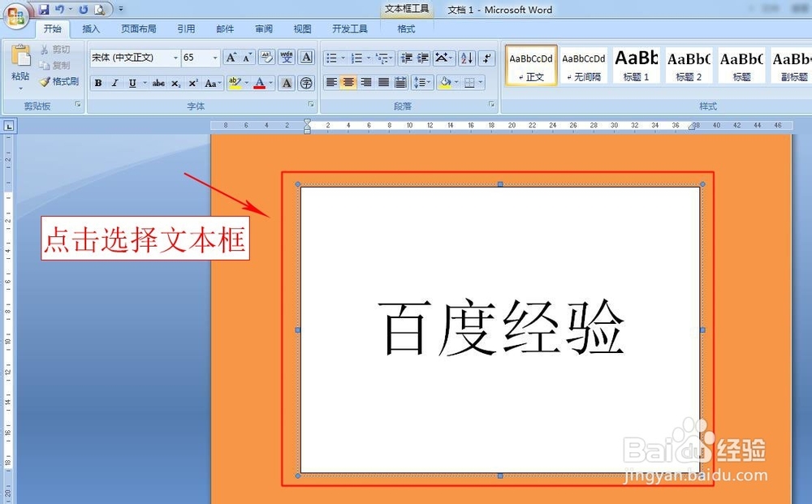The image size is (812, 504).
Task: Decrease paragraph indent
Action: tap(407, 58)
